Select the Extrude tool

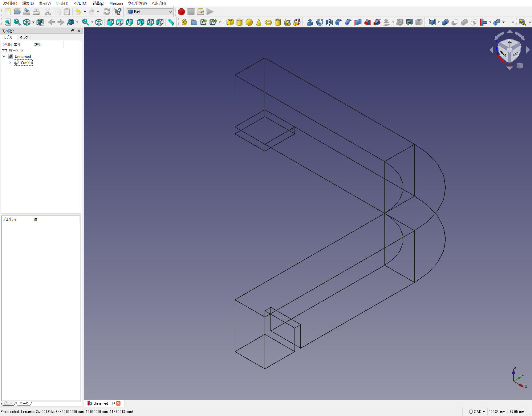tap(310, 22)
